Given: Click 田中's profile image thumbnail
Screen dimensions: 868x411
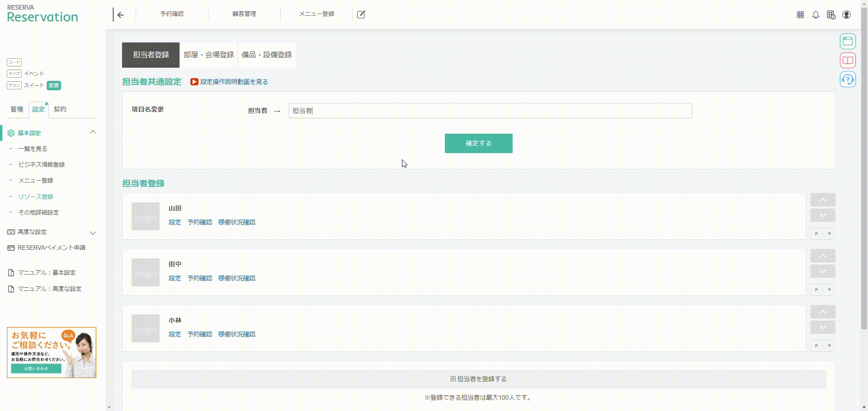Looking at the screenshot, I should [146, 272].
